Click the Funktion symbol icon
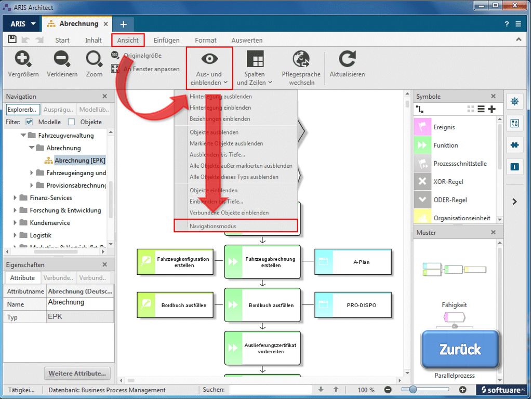Screen dimensions: 532x399 pyautogui.click(x=422, y=145)
